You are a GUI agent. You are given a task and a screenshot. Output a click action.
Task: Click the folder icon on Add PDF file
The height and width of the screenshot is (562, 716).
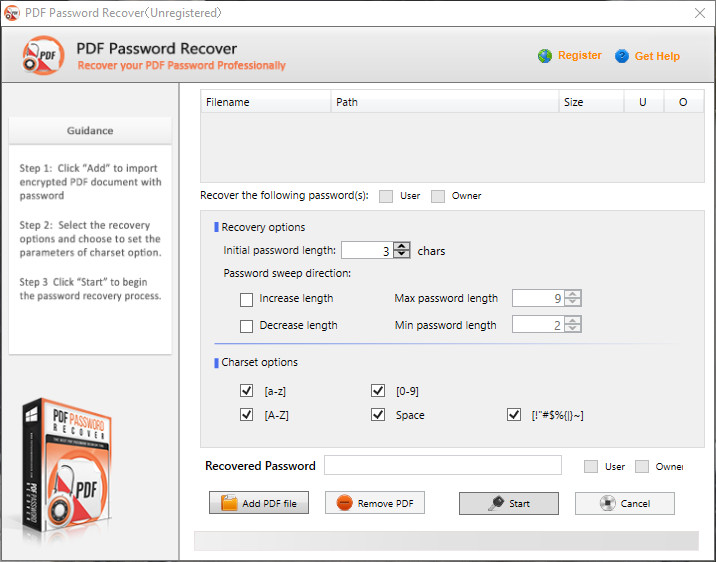point(229,503)
